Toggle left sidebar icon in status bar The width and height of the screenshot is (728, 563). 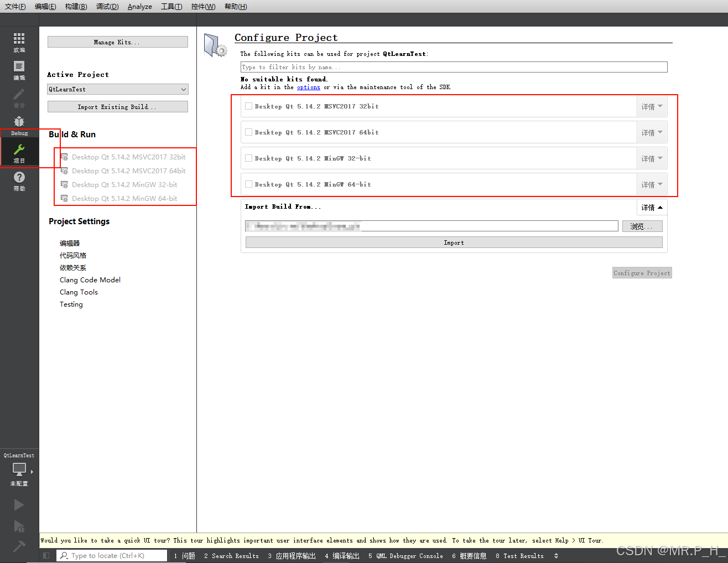pos(46,556)
